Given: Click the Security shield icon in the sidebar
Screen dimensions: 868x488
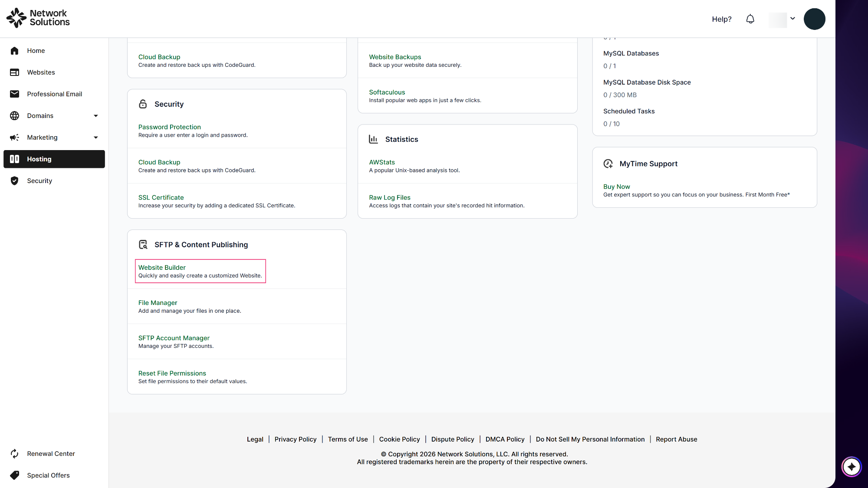Looking at the screenshot, I should pos(14,181).
